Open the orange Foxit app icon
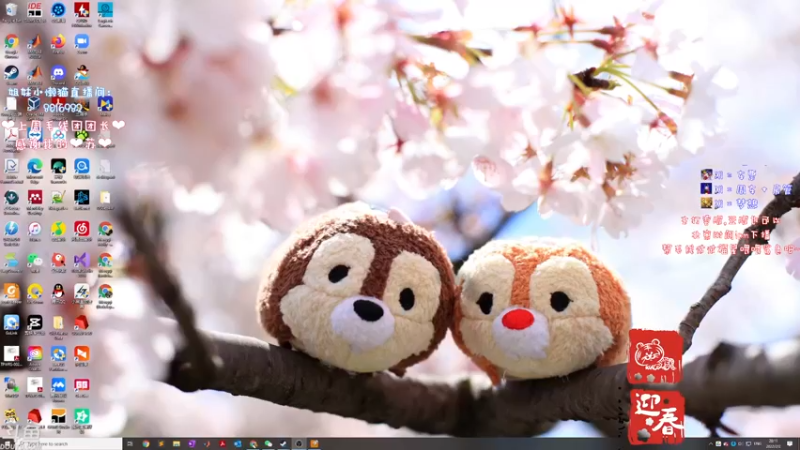 tap(11, 291)
